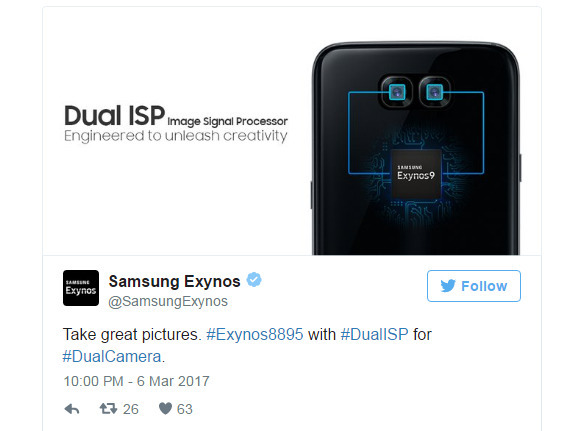Open the Samsung Exynos profile avatar
This screenshot has height=431, width=572.
pos(81,288)
